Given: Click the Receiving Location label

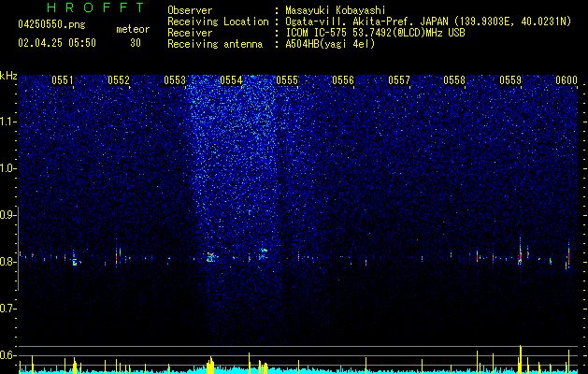Looking at the screenshot, I should pos(218,22).
